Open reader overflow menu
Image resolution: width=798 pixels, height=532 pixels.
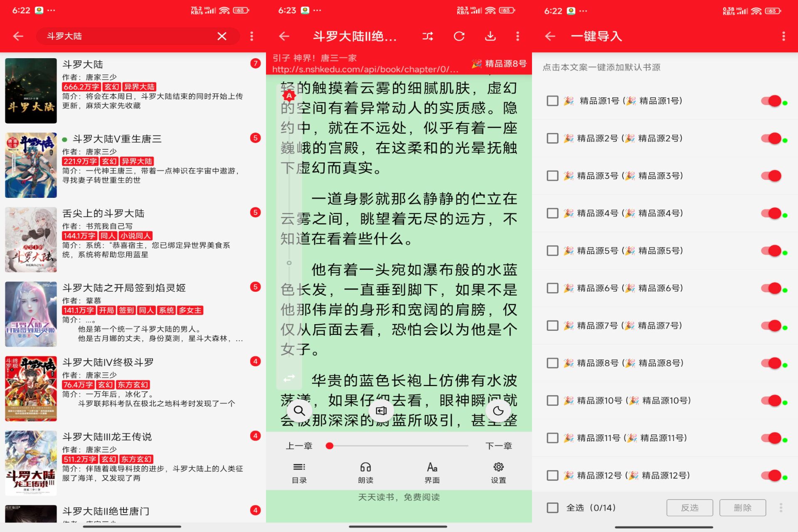pyautogui.click(x=517, y=36)
